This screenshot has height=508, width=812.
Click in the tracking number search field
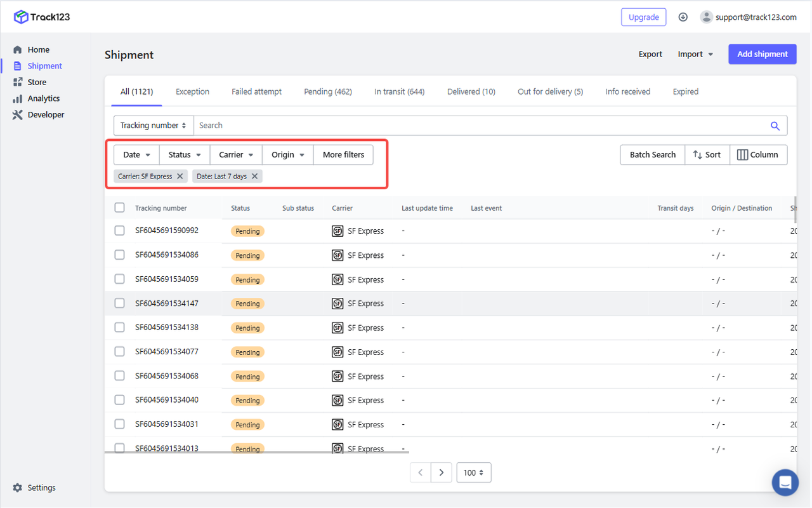point(482,126)
